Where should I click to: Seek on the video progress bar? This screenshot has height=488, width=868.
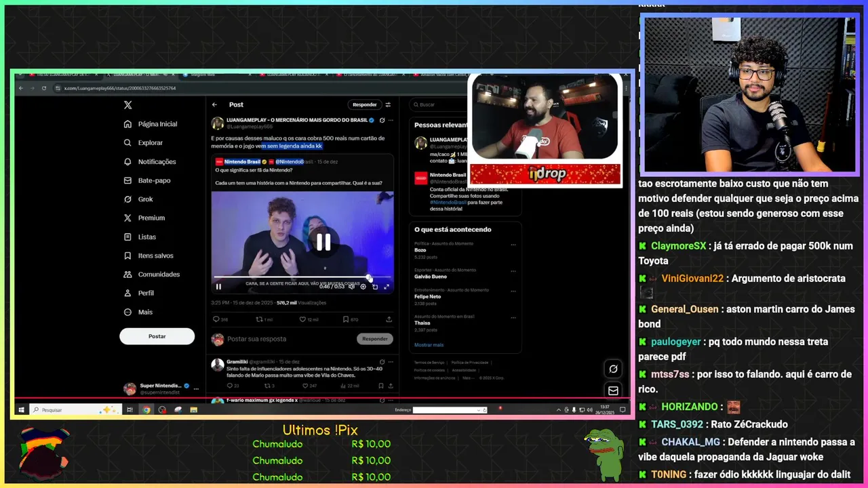click(x=302, y=277)
